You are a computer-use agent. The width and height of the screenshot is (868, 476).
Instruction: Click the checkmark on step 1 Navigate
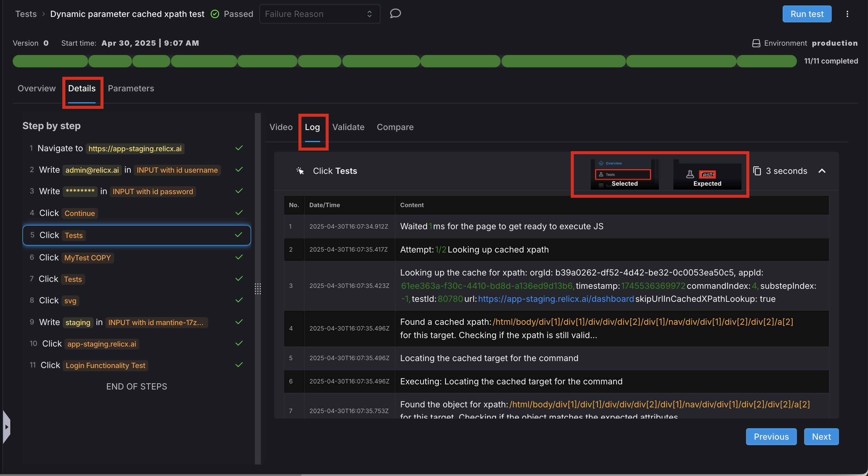(x=239, y=148)
